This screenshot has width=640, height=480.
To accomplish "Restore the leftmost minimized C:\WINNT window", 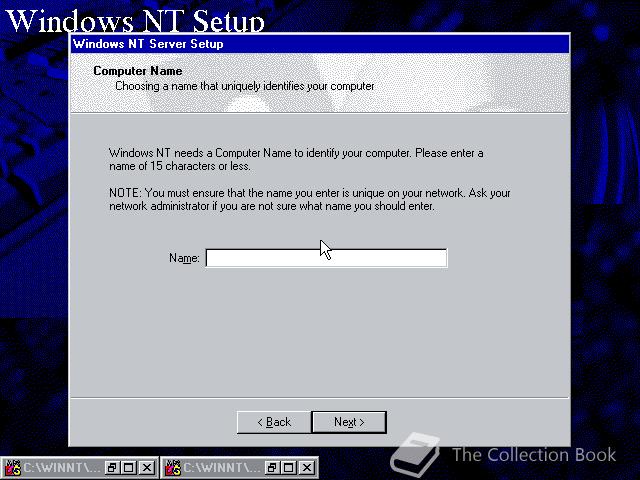I will 112,468.
